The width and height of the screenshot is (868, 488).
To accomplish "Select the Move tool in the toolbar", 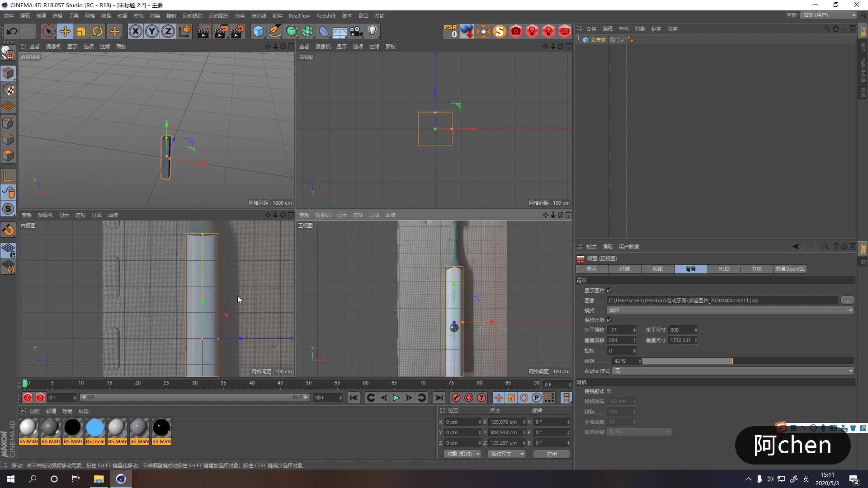I will click(65, 31).
